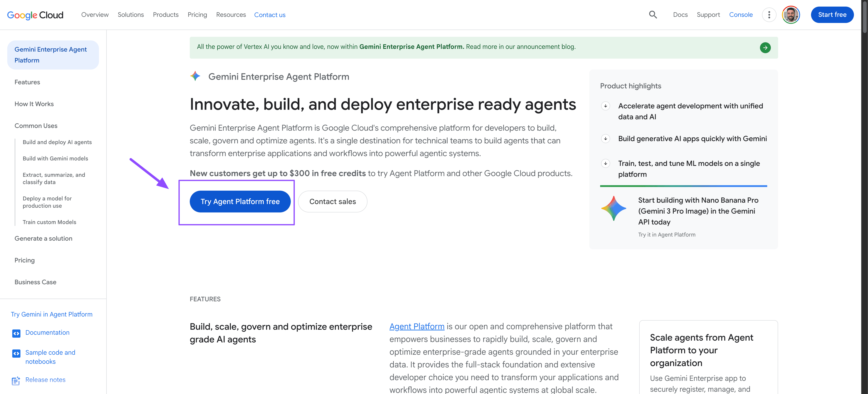Click the Gemini sparkle icon beside the product title
The width and height of the screenshot is (868, 394).
(x=195, y=76)
